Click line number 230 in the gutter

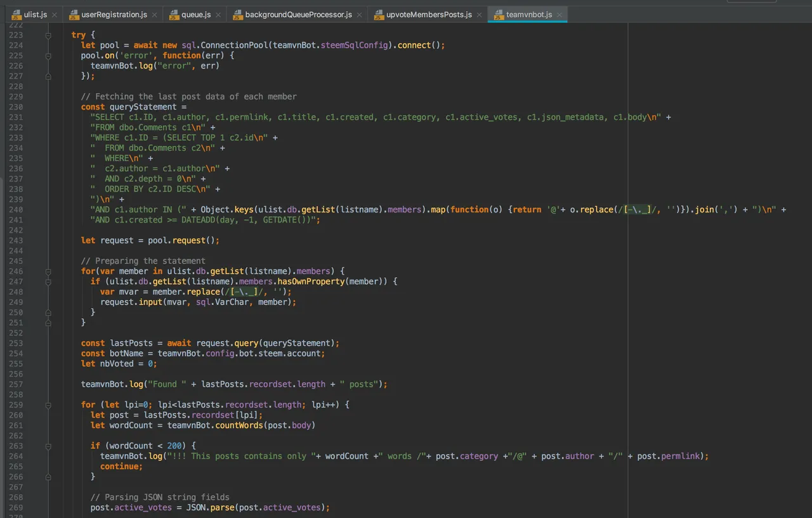pyautogui.click(x=16, y=107)
